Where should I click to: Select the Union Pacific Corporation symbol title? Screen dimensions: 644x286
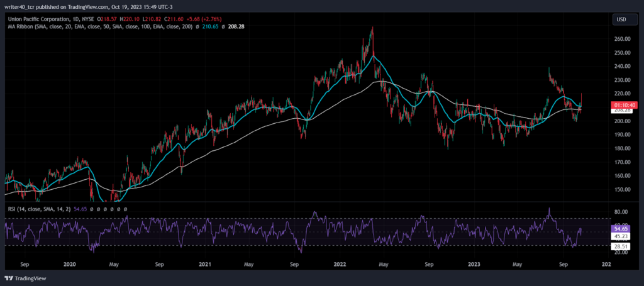(40, 19)
